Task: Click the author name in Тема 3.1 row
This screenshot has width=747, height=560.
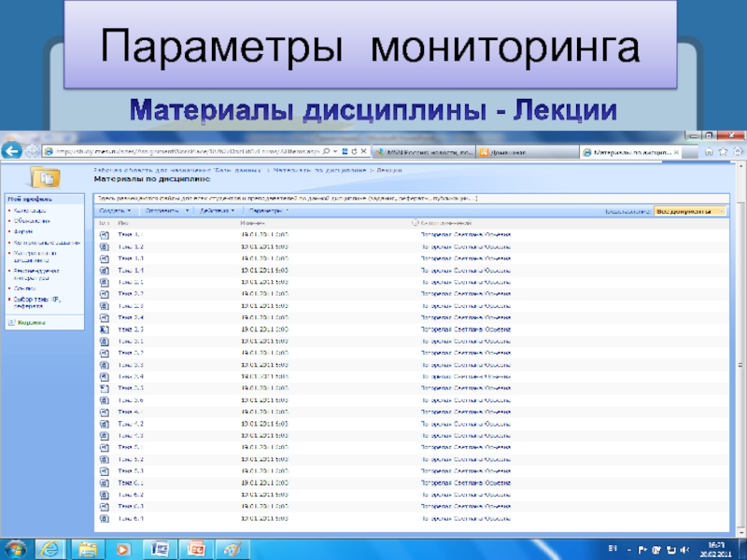Action: (465, 342)
